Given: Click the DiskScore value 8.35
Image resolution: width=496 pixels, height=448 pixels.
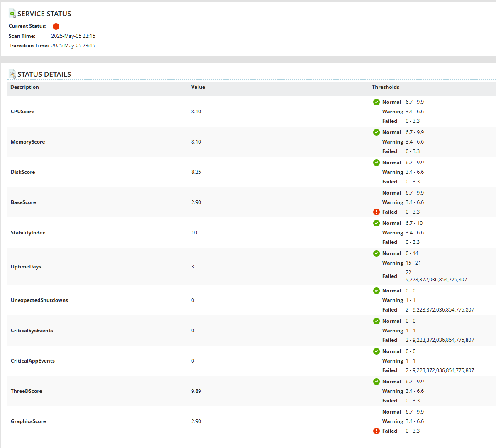Looking at the screenshot, I should coord(196,172).
